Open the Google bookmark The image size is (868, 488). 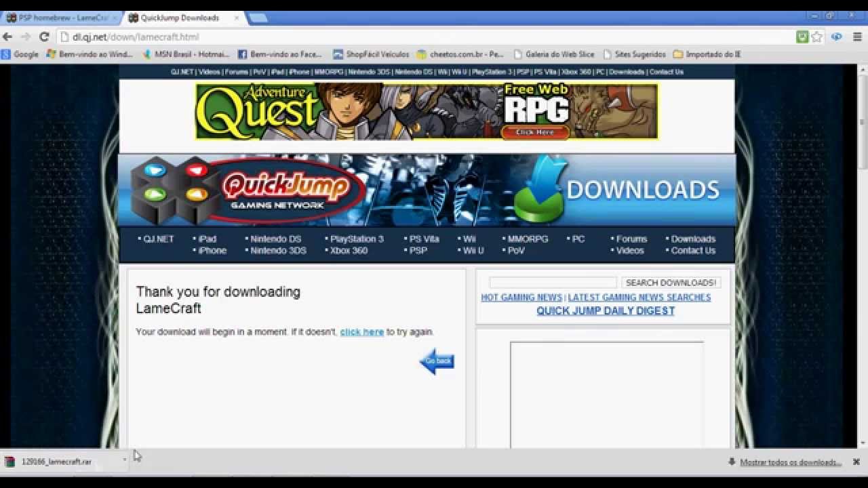coord(20,54)
